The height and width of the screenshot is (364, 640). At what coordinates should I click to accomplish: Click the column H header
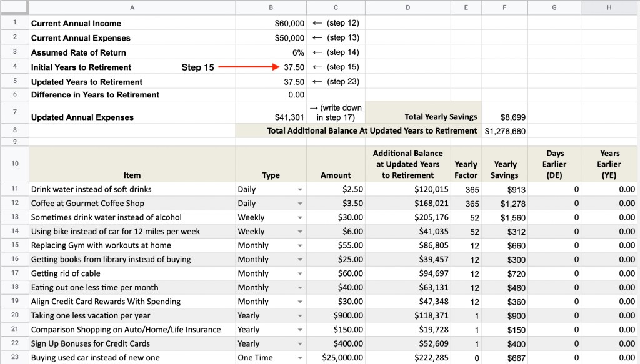(609, 7)
